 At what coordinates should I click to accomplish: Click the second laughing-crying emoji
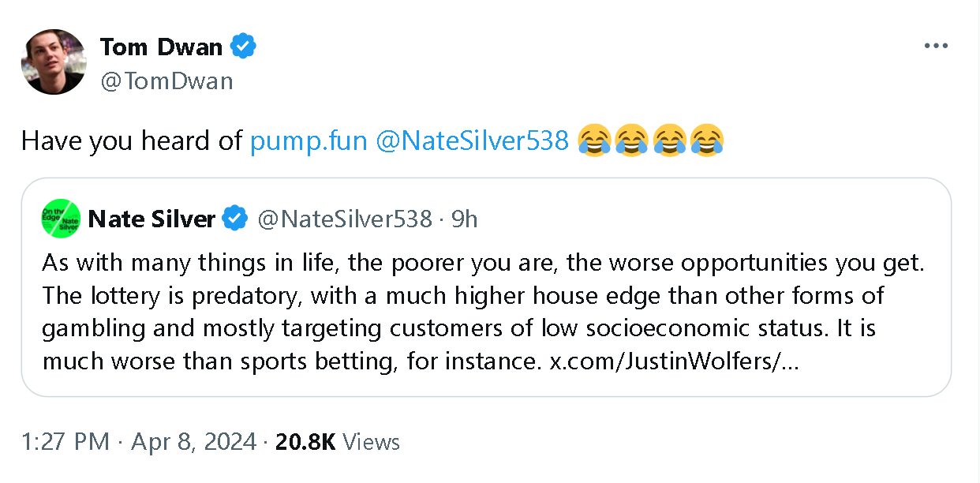click(x=632, y=141)
